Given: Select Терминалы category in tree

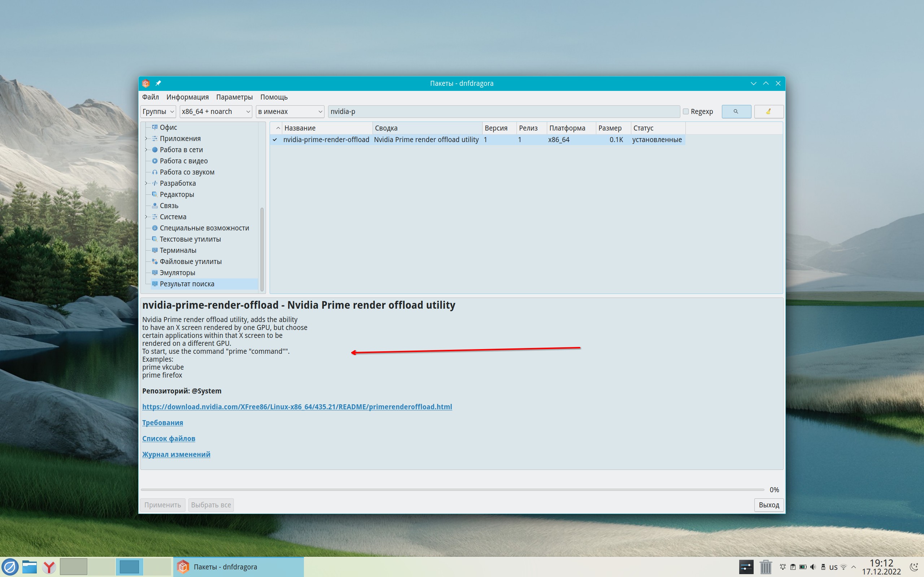Looking at the screenshot, I should [x=178, y=250].
